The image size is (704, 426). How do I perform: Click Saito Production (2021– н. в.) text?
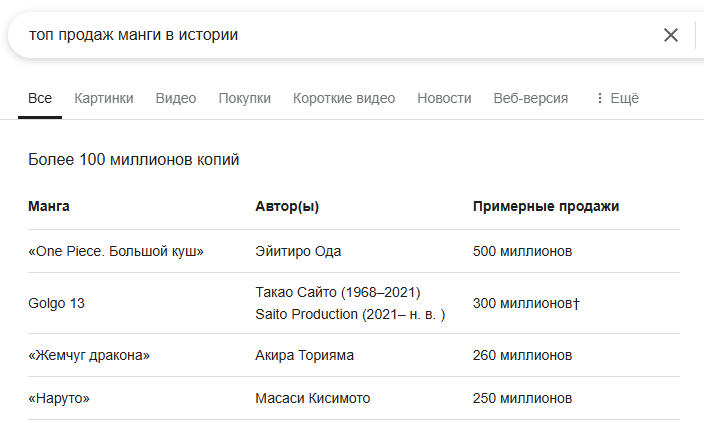click(350, 314)
